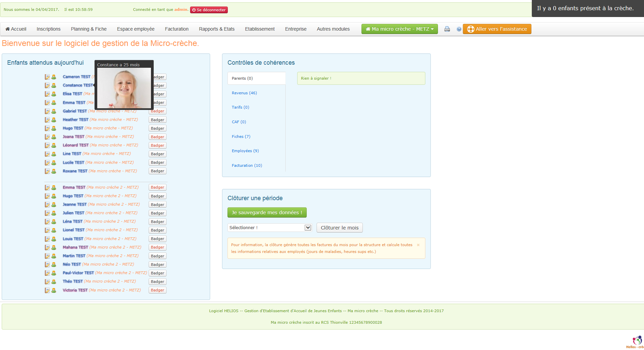
Task: Switch to the Revenus (46) tab
Action: (x=244, y=93)
